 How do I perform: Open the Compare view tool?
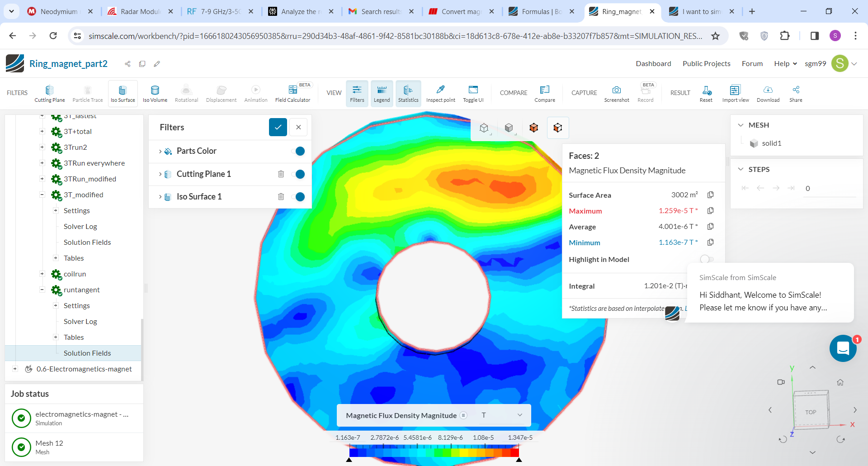[x=545, y=93]
